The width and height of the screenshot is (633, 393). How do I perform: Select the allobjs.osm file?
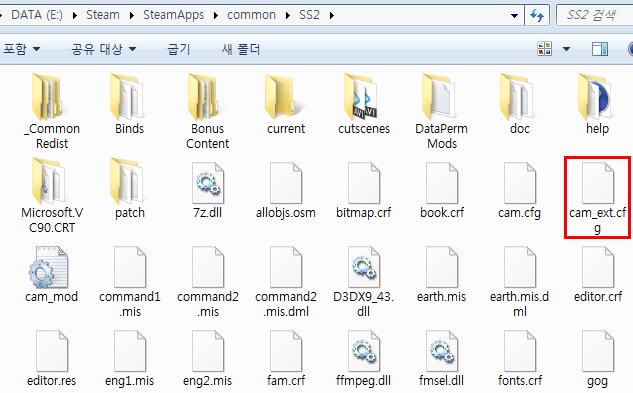(x=285, y=191)
